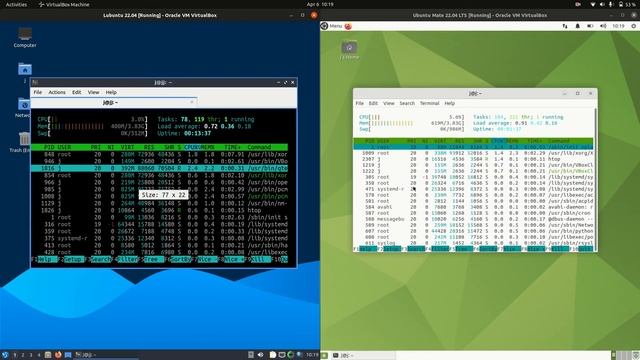Screen dimensions: 640x360
Task: Close the terminal tab in Lubuntu terminal
Action: [192, 102]
